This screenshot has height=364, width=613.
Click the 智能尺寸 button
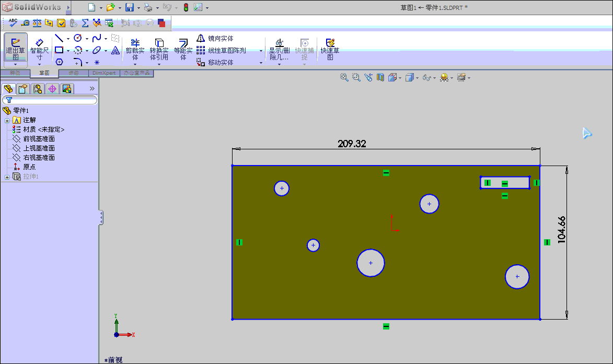(x=39, y=50)
